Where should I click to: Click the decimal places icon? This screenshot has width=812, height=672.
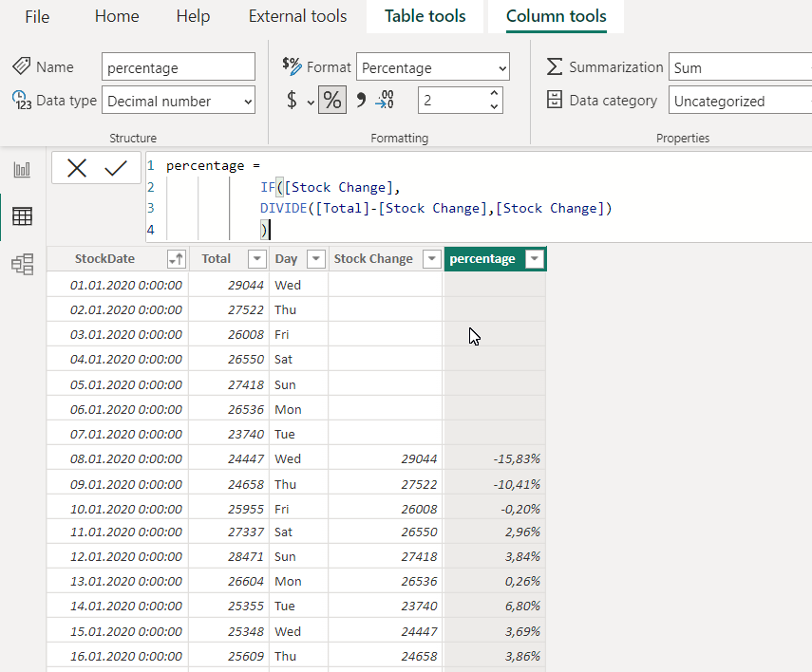(385, 100)
